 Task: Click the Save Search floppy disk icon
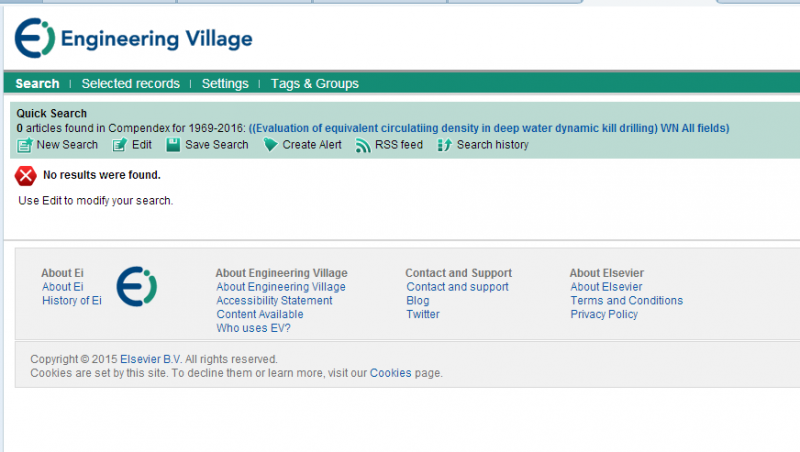coord(173,145)
